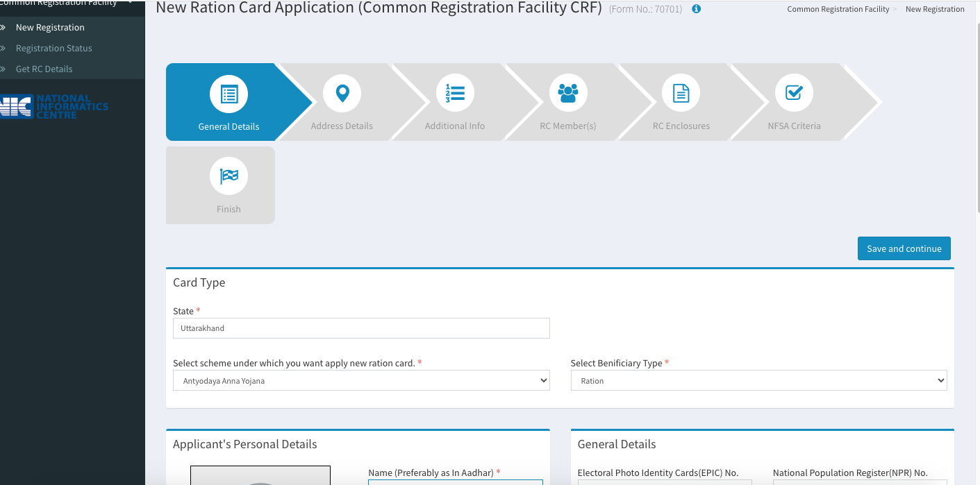Open Registration Status in the sidebar
The image size is (980, 485).
pos(53,49)
